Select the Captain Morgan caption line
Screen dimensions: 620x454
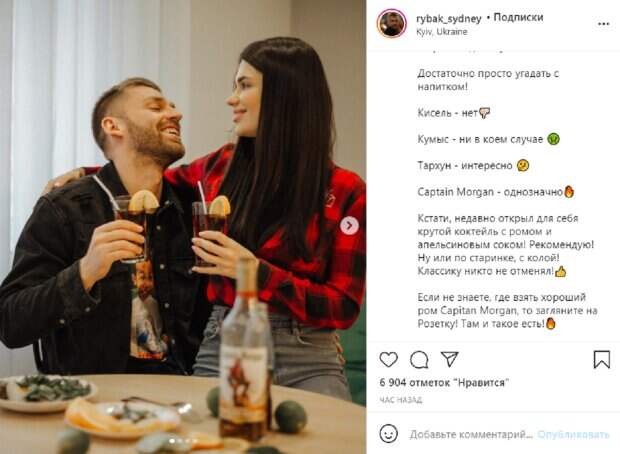coord(495,192)
